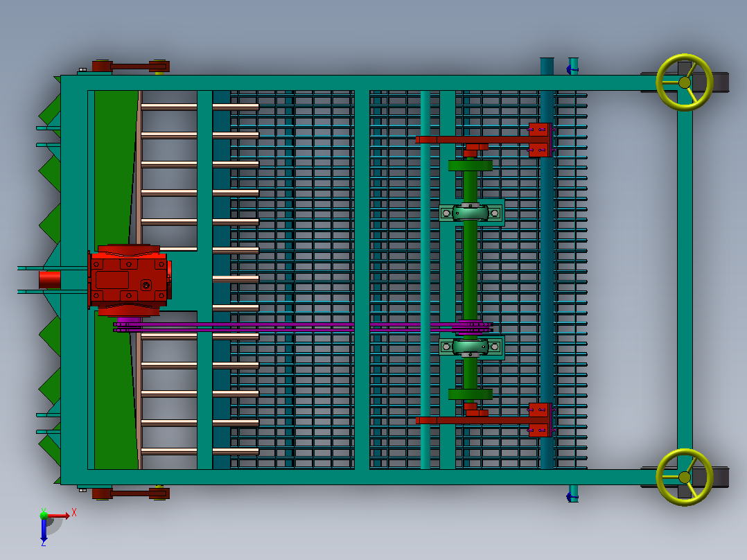Pick the central vertical frame crossbar
The image size is (747, 560).
(362, 280)
